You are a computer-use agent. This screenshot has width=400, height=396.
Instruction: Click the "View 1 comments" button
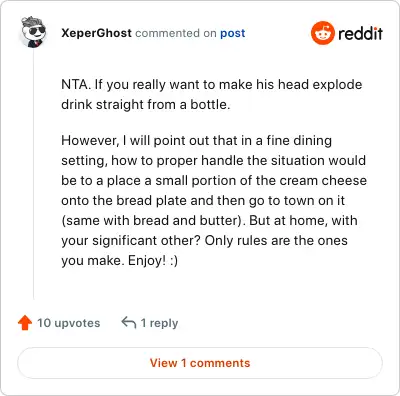tap(200, 363)
